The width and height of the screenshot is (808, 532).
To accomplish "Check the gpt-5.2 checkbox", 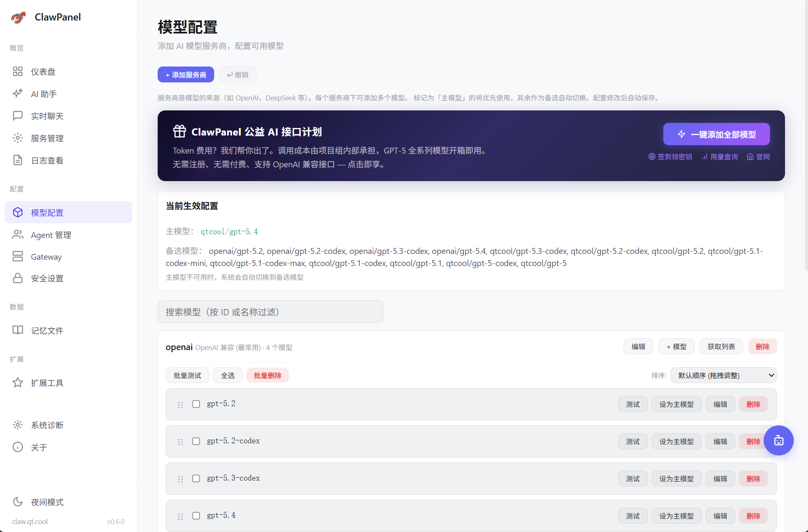I will (196, 404).
